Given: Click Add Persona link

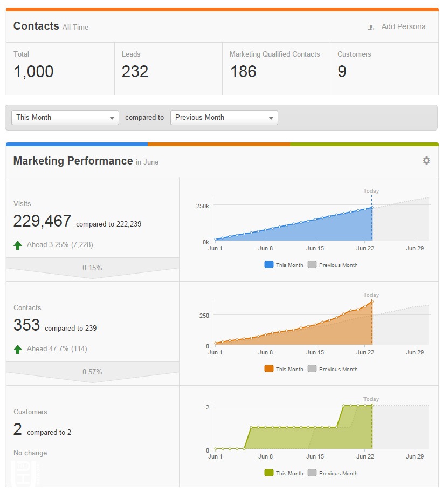Looking at the screenshot, I should point(403,27).
